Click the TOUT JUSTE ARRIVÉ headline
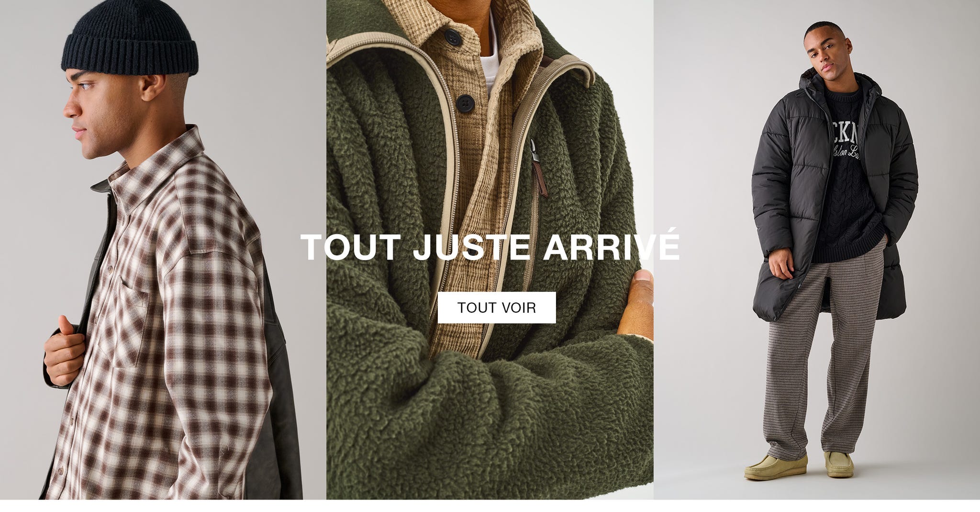This screenshot has height=512, width=980. (x=490, y=247)
